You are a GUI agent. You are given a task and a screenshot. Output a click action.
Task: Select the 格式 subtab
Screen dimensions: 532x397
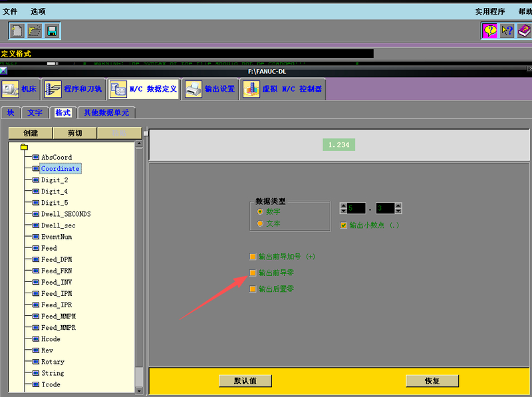tap(63, 112)
